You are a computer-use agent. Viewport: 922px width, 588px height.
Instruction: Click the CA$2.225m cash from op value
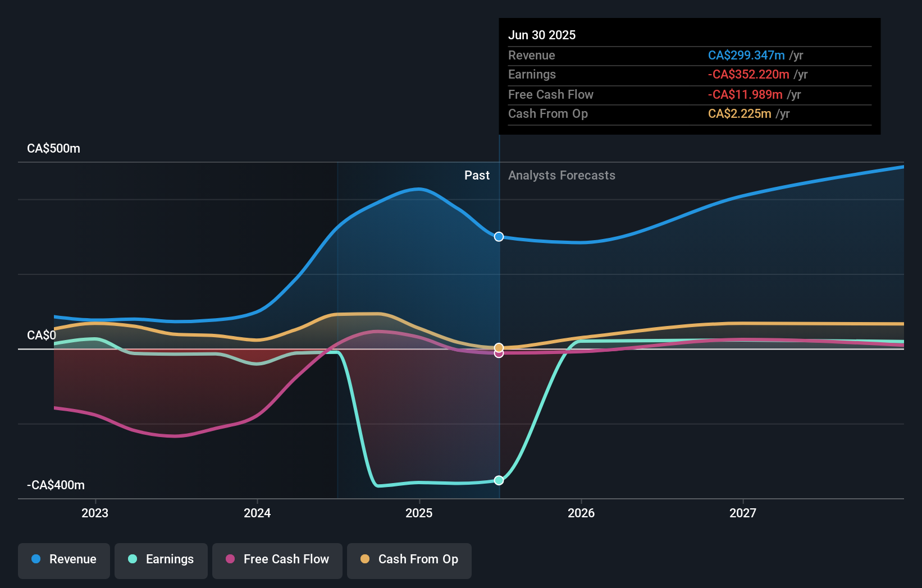tap(740, 114)
